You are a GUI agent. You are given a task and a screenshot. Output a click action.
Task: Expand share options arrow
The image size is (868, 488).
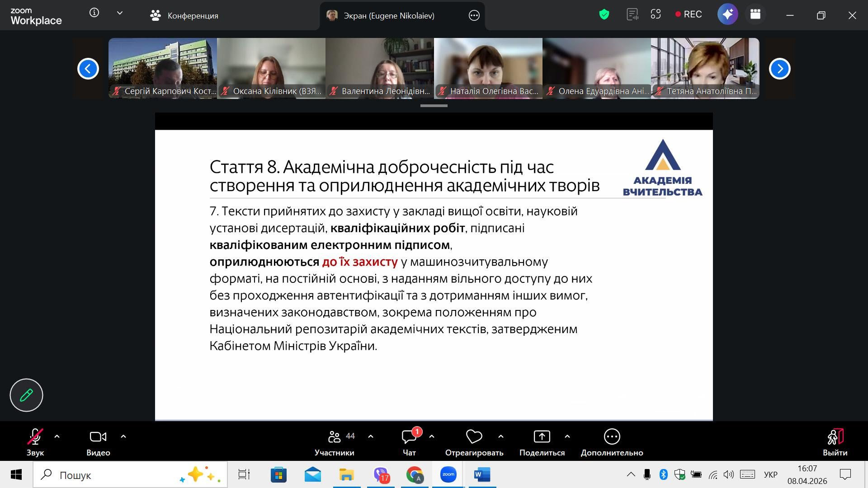(567, 436)
